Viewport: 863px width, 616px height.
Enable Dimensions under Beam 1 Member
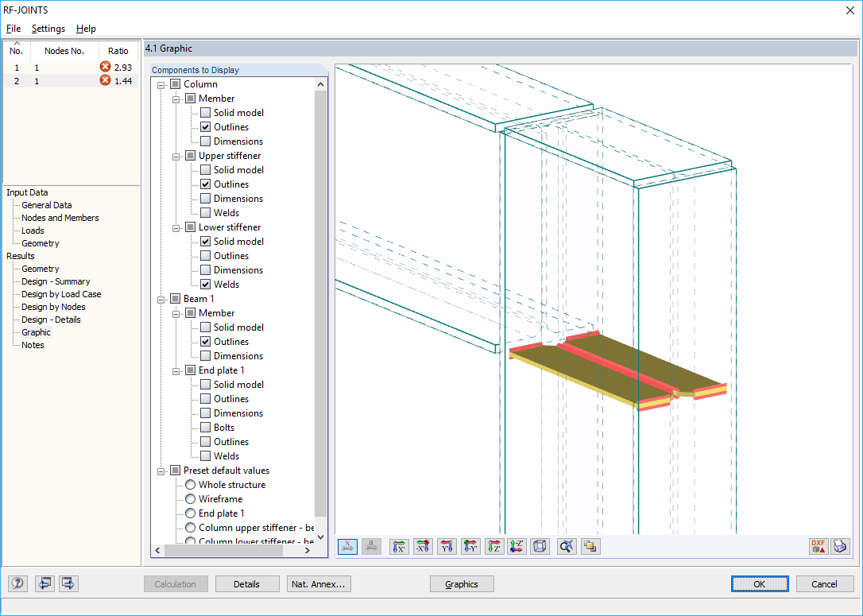[x=205, y=355]
